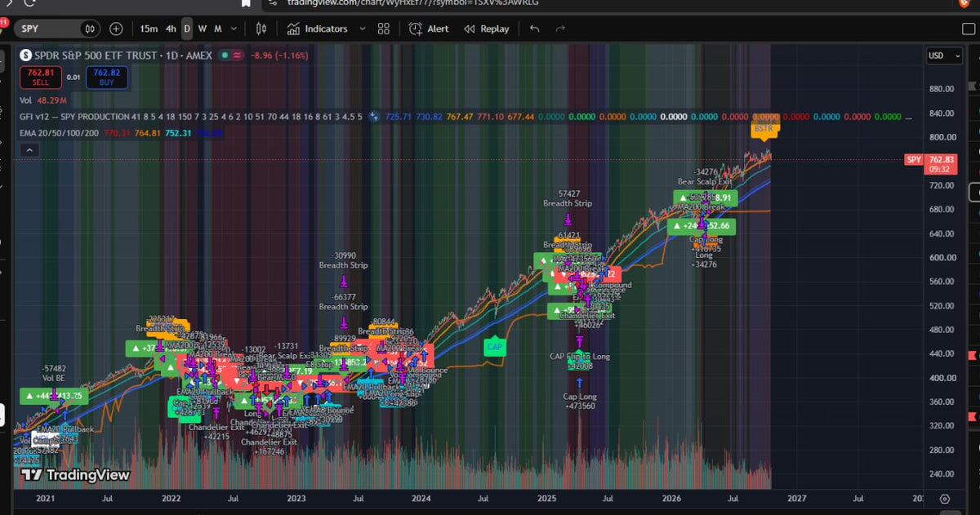This screenshot has height=515, width=980.
Task: Select the 4h timeframe
Action: tap(171, 29)
